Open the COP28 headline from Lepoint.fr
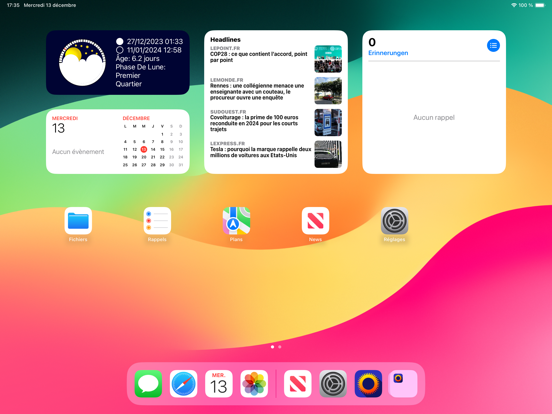The image size is (552, 414). click(x=259, y=57)
